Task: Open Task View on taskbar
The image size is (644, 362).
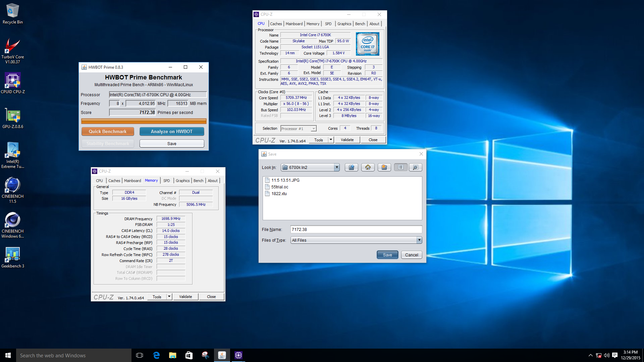Action: coord(140,355)
